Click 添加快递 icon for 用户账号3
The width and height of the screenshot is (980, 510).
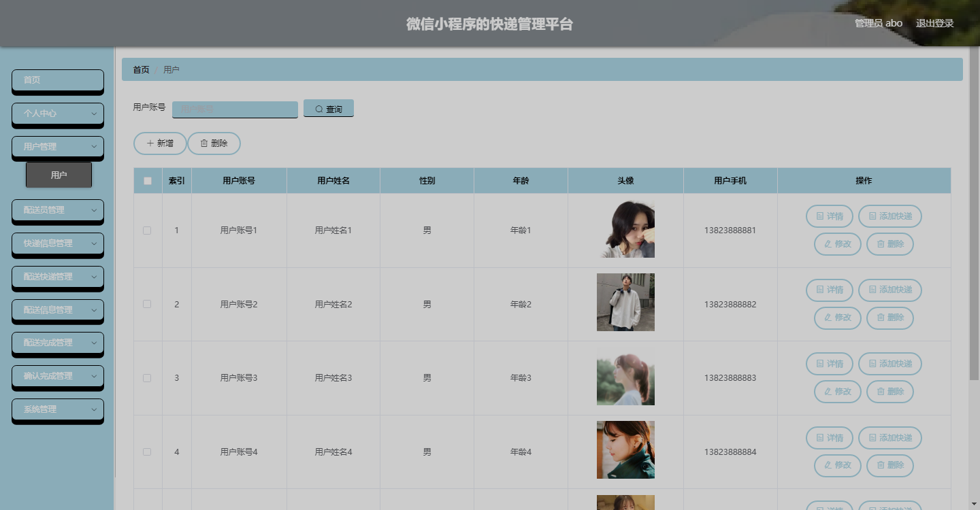(x=872, y=364)
